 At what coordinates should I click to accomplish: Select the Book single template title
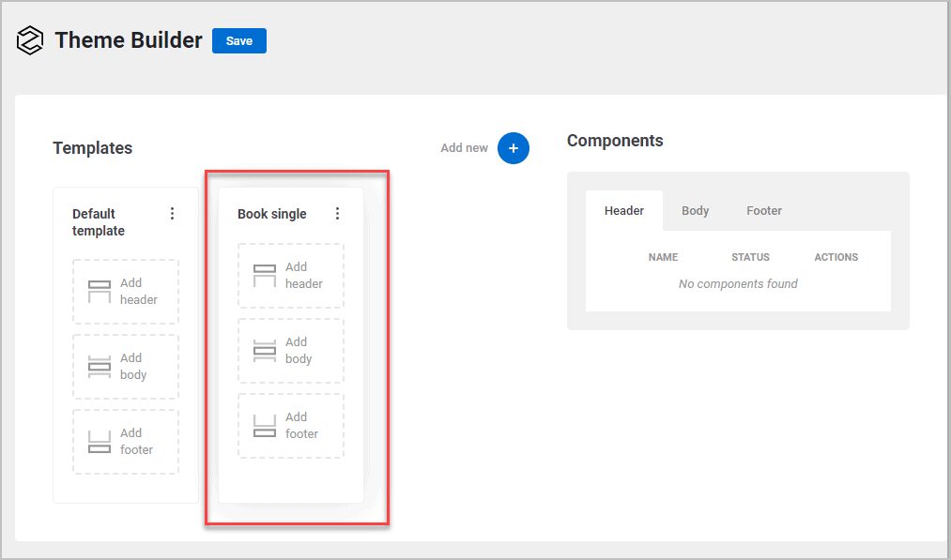click(272, 214)
